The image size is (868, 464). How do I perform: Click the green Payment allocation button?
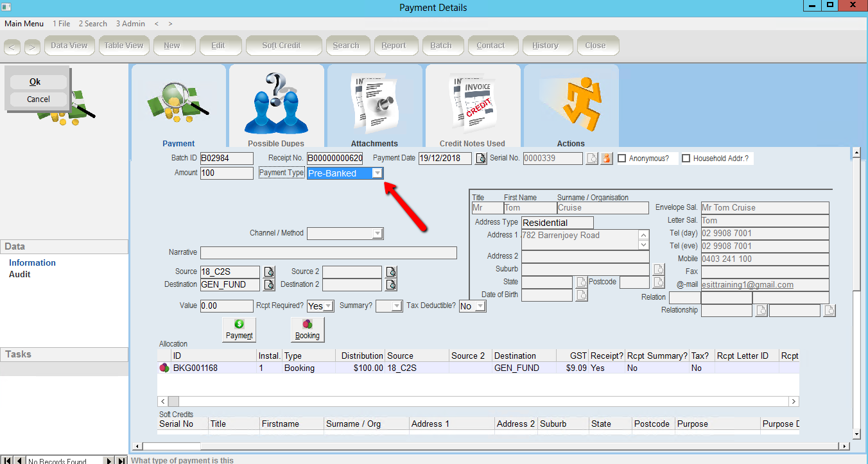click(239, 329)
